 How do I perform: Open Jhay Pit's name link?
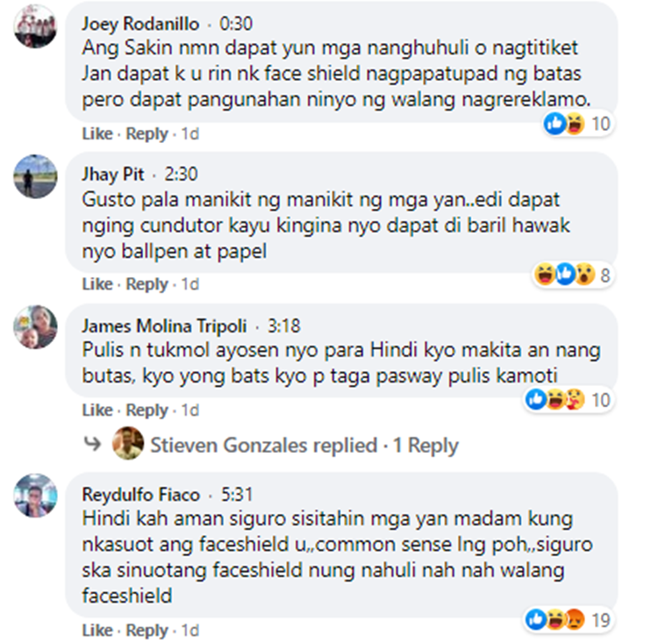[x=113, y=174]
